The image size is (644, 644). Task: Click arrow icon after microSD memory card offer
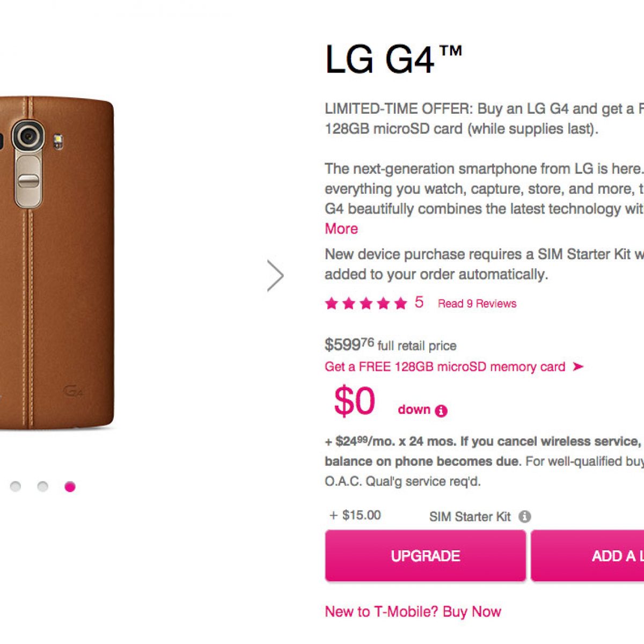click(577, 367)
